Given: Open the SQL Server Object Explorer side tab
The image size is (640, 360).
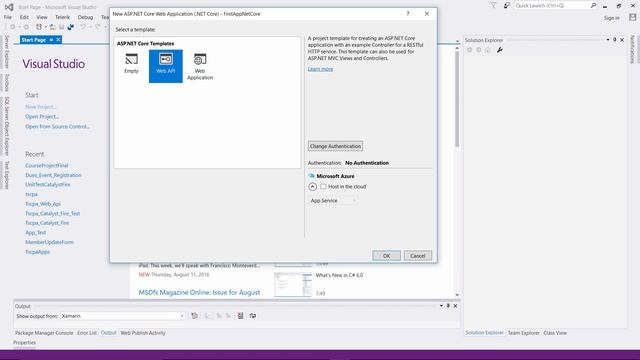Looking at the screenshot, I should (7, 126).
